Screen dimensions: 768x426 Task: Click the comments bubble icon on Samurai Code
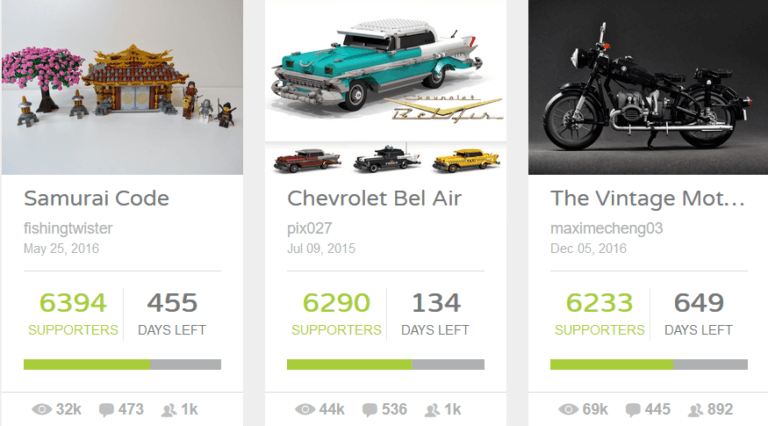(x=106, y=409)
